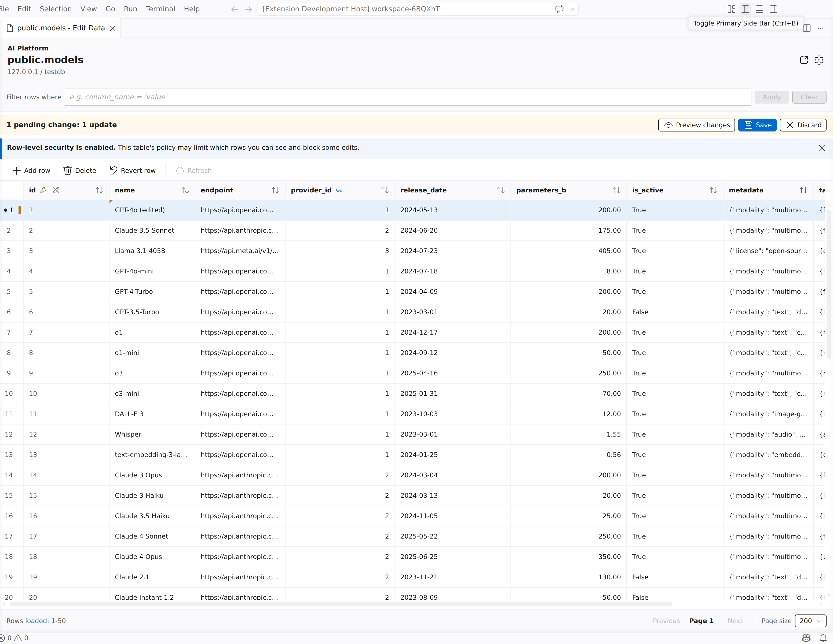Sort the parameters_b column

coord(616,190)
